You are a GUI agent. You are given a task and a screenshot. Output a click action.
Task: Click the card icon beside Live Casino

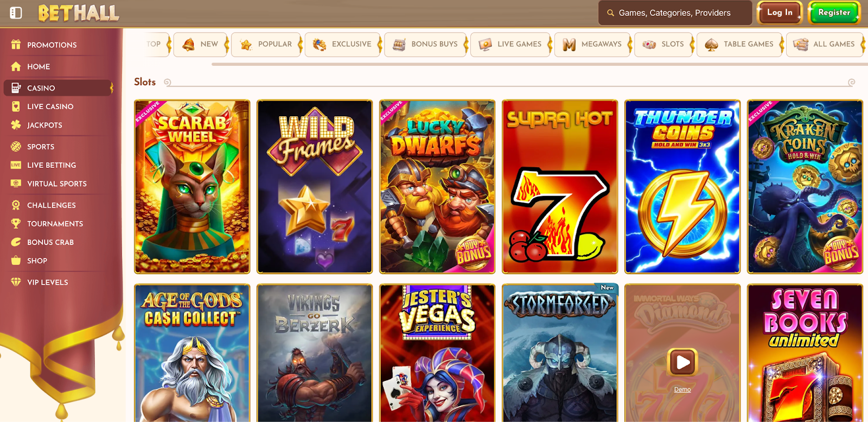click(x=16, y=106)
